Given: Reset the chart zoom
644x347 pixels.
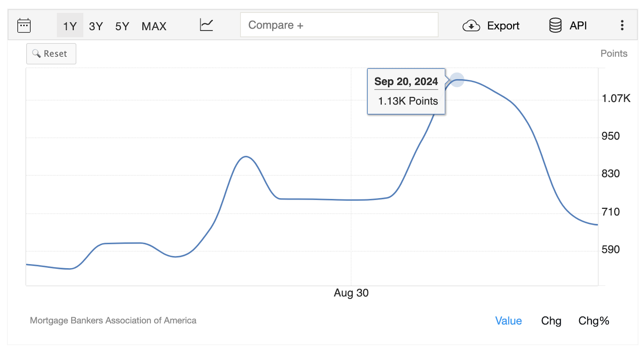Looking at the screenshot, I should (x=51, y=53).
